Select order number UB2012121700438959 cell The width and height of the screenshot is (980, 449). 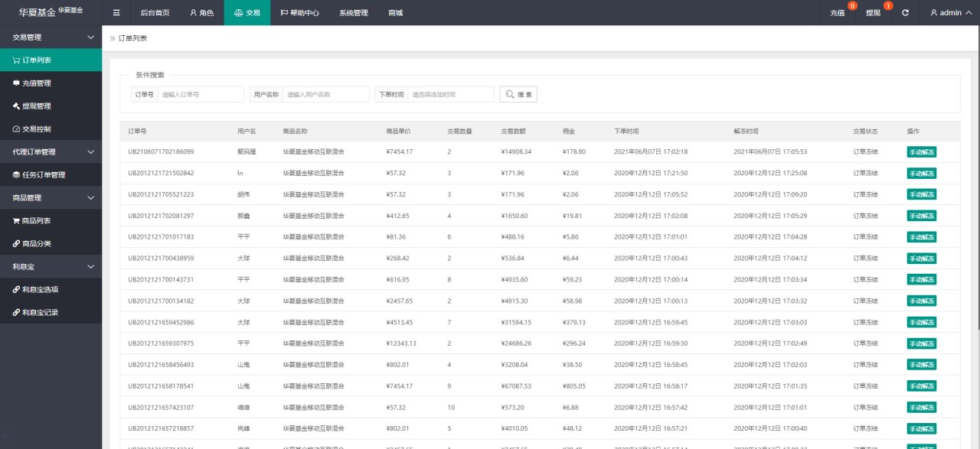tap(161, 258)
